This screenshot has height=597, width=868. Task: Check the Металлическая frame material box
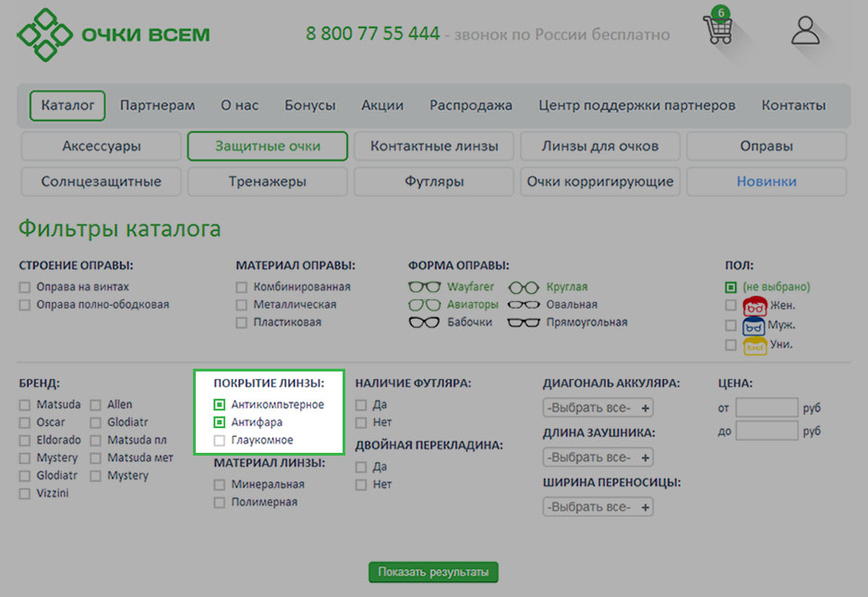click(x=242, y=305)
